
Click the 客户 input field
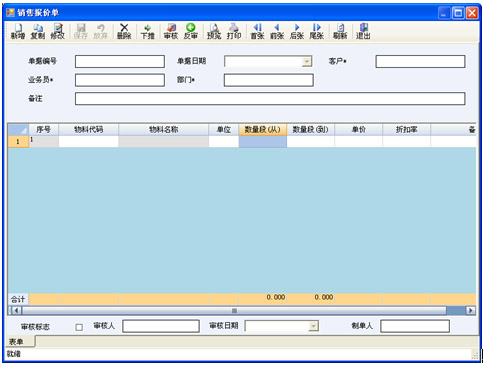coord(420,62)
